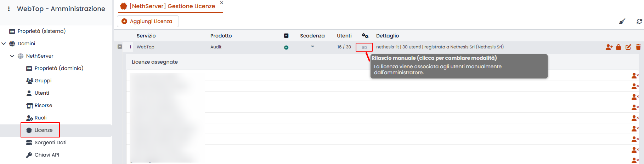The height and width of the screenshot is (164, 644).
Task: Select the NethServer domain item
Action: [40, 56]
